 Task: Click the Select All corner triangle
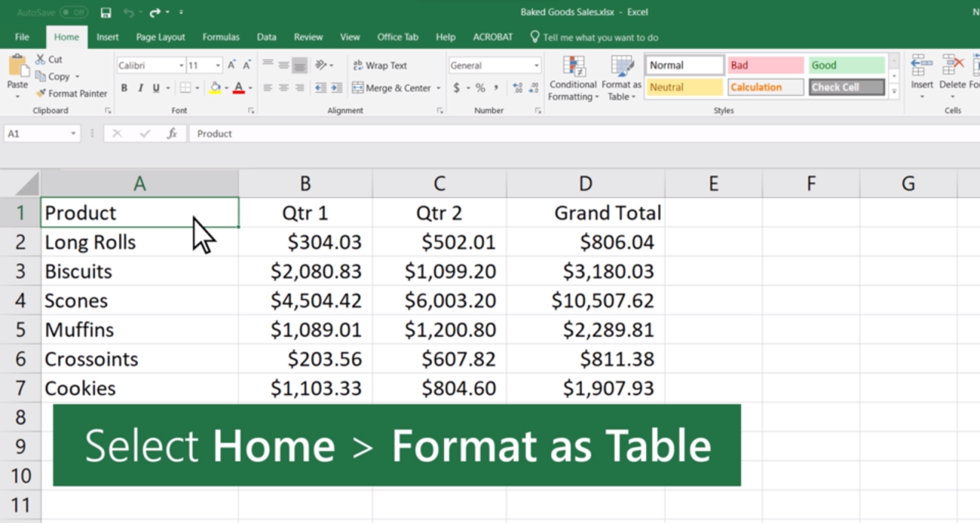coord(27,184)
